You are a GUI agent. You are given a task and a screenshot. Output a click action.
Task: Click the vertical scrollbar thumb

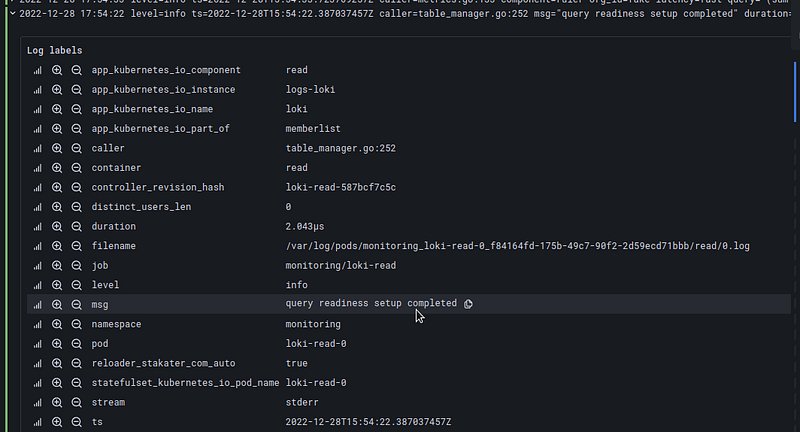[x=795, y=92]
